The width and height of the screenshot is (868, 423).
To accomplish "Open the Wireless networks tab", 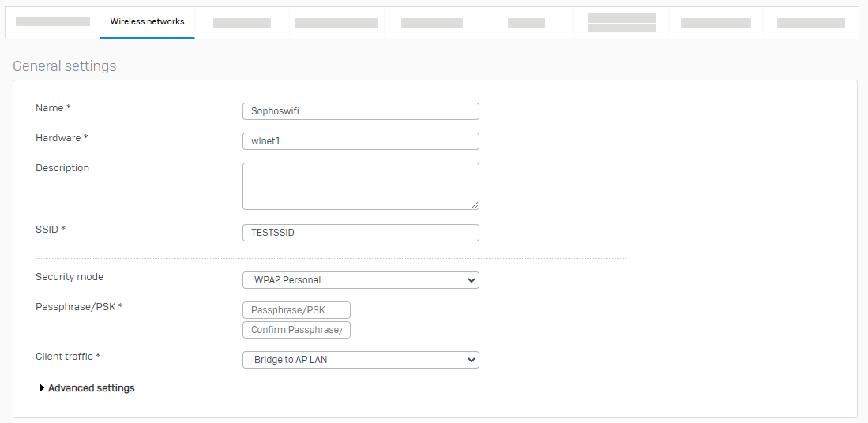I will 147,22.
